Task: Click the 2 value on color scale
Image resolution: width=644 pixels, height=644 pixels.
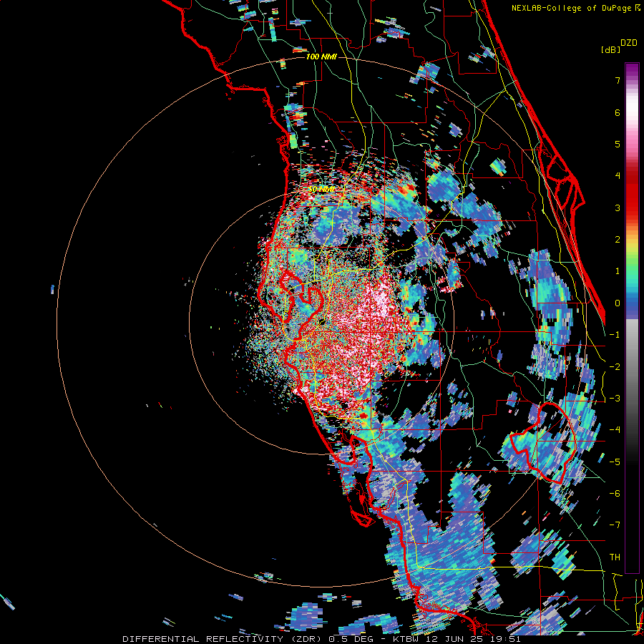Action: tap(618, 240)
